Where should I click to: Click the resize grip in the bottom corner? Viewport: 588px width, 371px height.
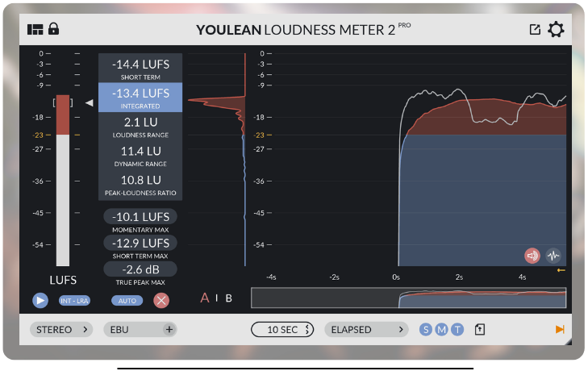click(568, 341)
